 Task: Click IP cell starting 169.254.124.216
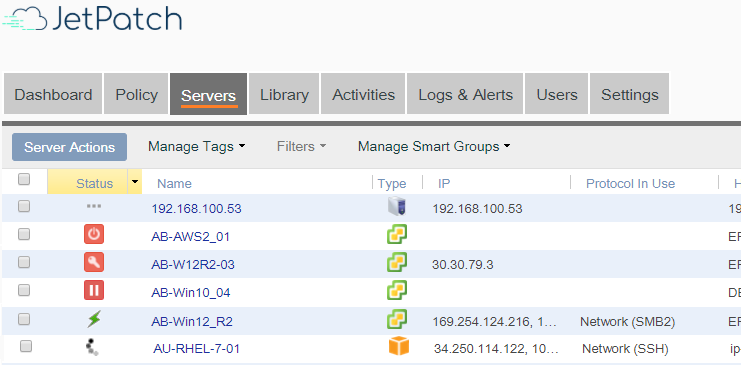point(495,322)
